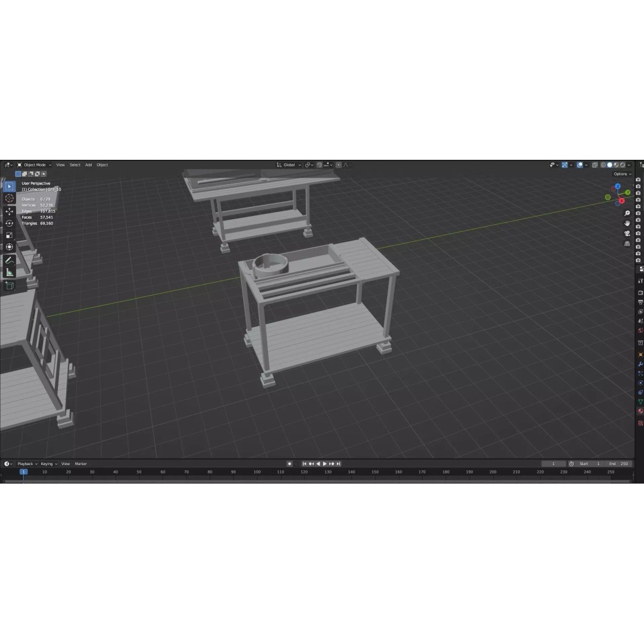The image size is (644, 644).
Task: Select the Move tool
Action: coord(10,211)
